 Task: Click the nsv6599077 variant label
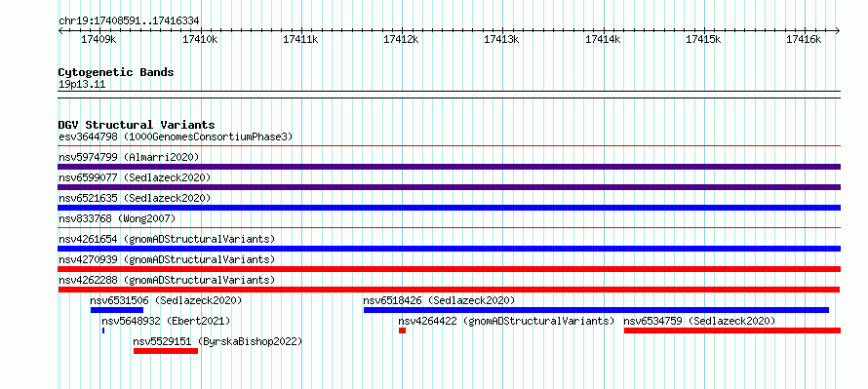[x=135, y=177]
